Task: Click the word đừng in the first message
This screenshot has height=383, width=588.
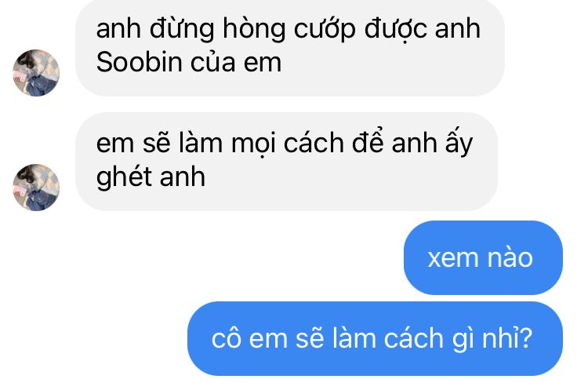Action: pos(182,29)
